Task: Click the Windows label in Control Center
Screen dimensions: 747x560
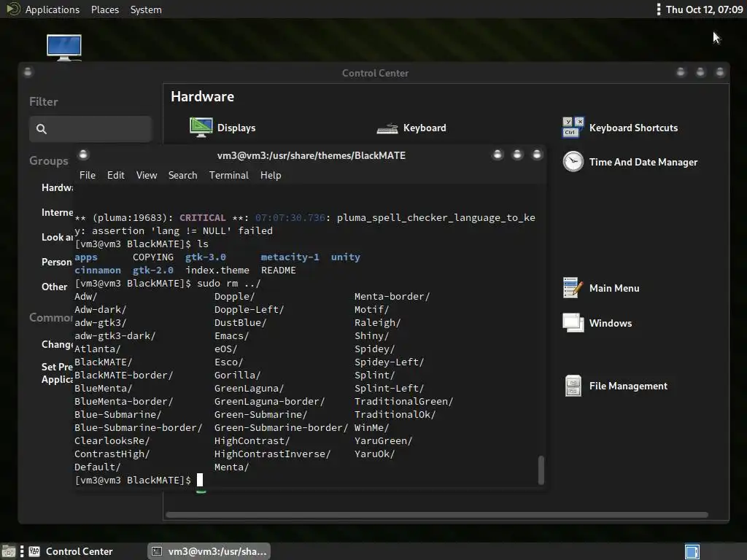Action: 611,323
